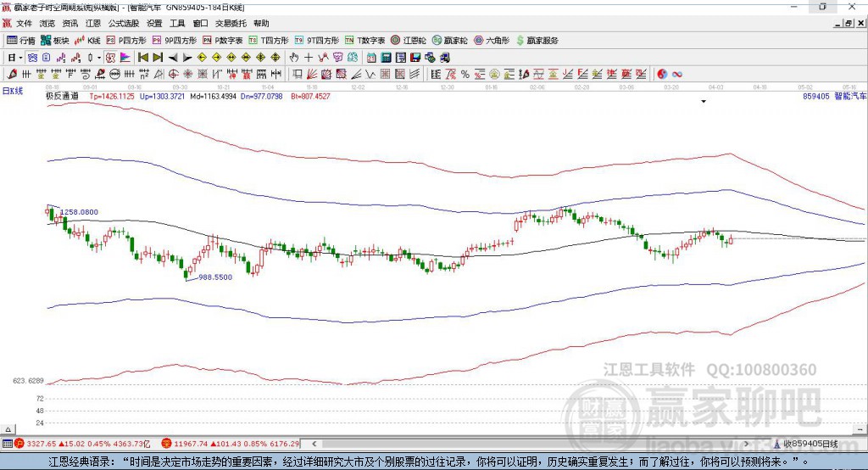Open the T四方形 tool
Viewport: 868px width, 470px height.
(x=269, y=41)
